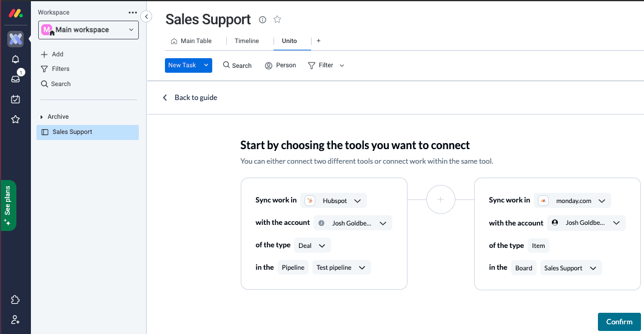
Task: Add a new board view with plus
Action: click(x=318, y=41)
